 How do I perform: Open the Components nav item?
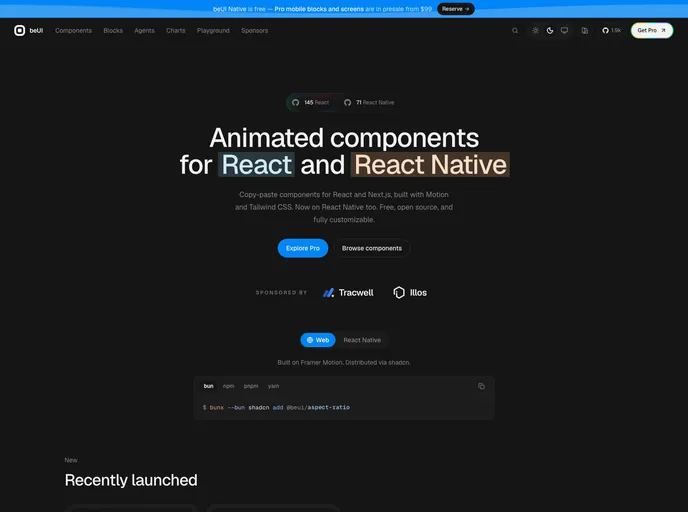pos(73,30)
